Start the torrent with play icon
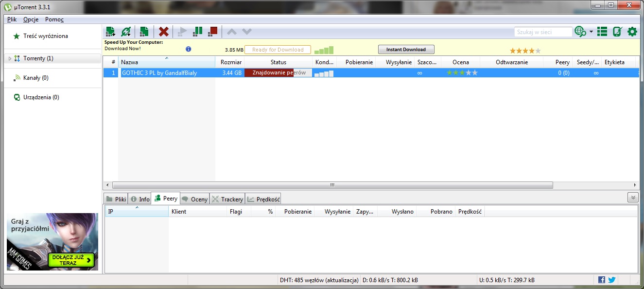 click(182, 32)
